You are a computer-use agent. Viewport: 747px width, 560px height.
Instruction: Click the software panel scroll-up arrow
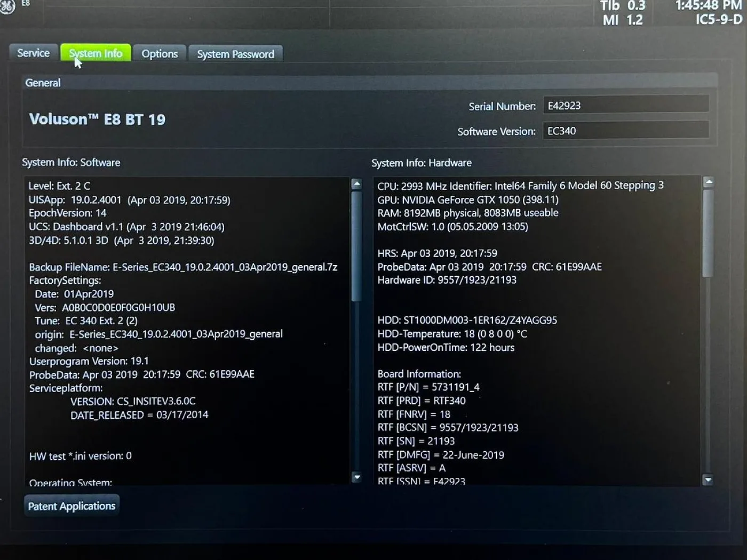[x=357, y=184]
